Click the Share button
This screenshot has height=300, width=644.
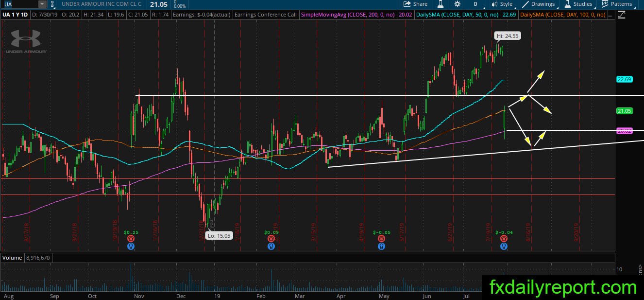point(415,4)
